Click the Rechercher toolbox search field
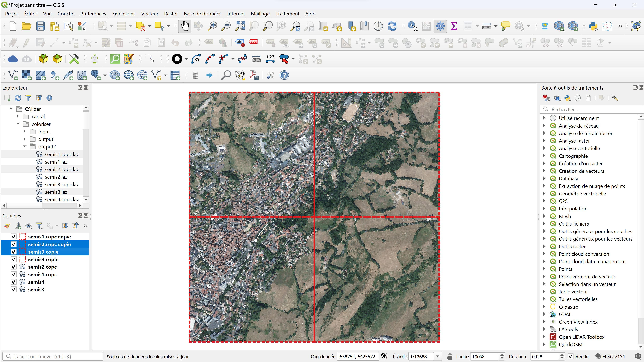 pyautogui.click(x=592, y=109)
